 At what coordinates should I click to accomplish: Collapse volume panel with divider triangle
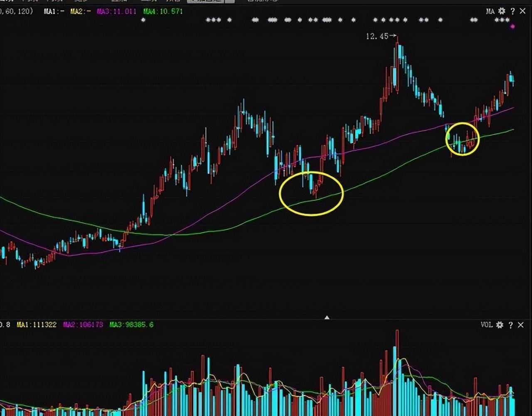pyautogui.click(x=327, y=317)
